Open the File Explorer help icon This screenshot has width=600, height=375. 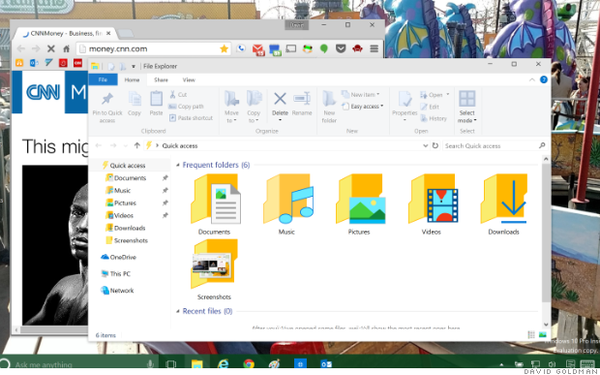[x=543, y=80]
